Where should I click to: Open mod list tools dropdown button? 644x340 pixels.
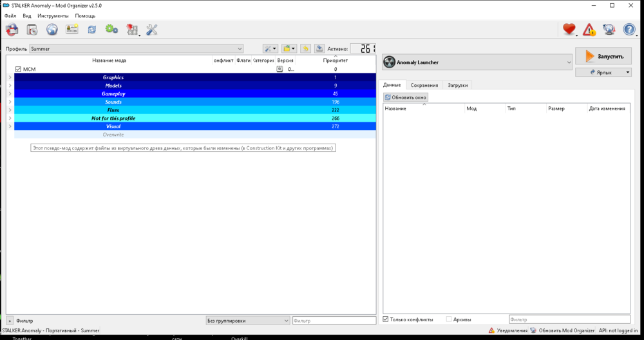[270, 48]
